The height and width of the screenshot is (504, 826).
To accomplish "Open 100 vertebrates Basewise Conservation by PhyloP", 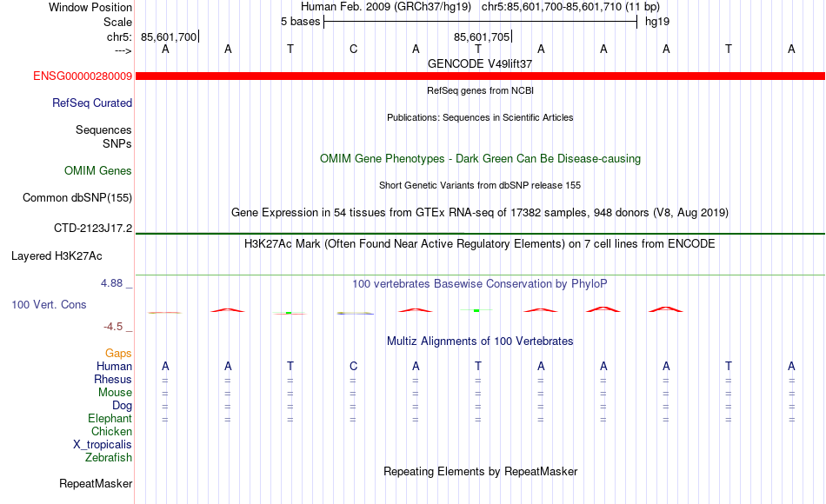I will (480, 284).
